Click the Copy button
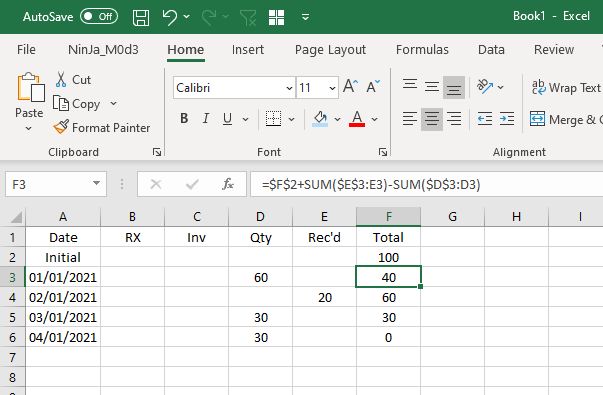The image size is (603, 395). [x=77, y=103]
